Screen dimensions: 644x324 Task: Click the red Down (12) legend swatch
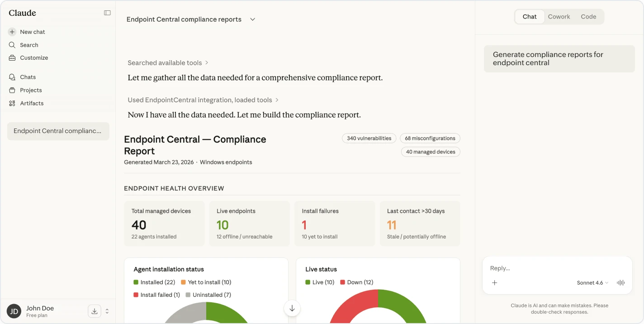[x=342, y=282]
